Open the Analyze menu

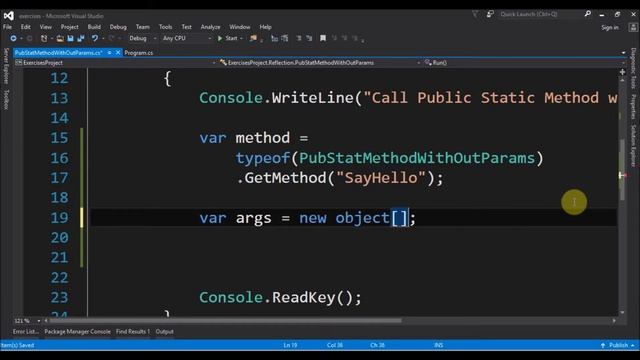coord(210,27)
